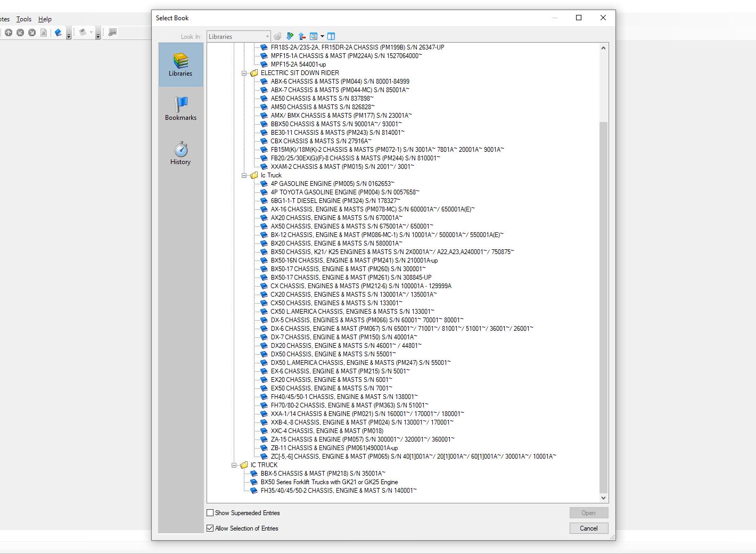Click the open book icon in main toolbar

(59, 32)
